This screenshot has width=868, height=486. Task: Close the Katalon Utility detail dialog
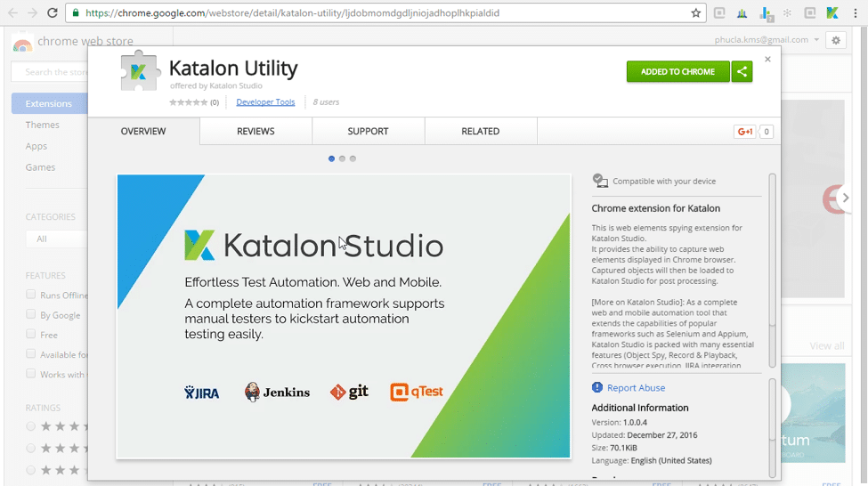[767, 60]
